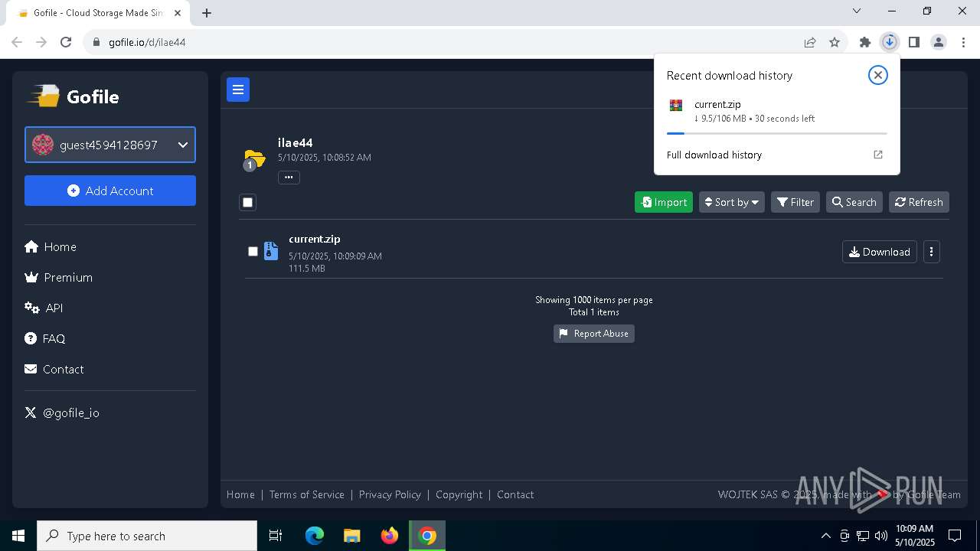The image size is (980, 551).
Task: Launch Firefox from taskbar
Action: point(390,536)
